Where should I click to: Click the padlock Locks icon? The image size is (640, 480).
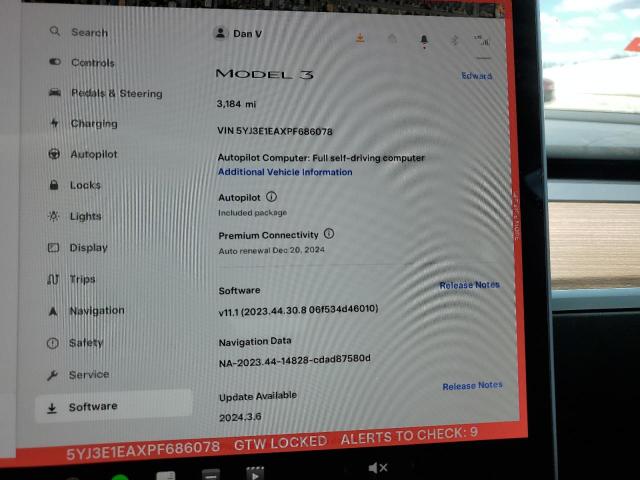point(54,184)
